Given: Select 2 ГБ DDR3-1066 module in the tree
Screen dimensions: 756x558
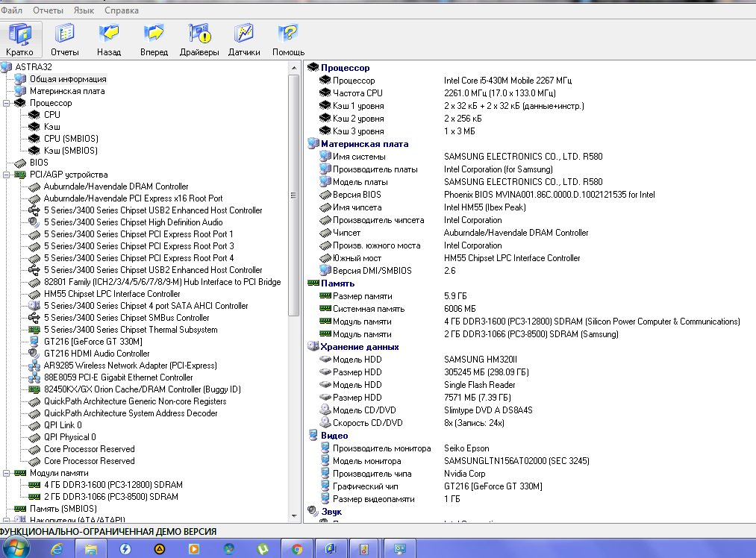Looking at the screenshot, I should (111, 497).
